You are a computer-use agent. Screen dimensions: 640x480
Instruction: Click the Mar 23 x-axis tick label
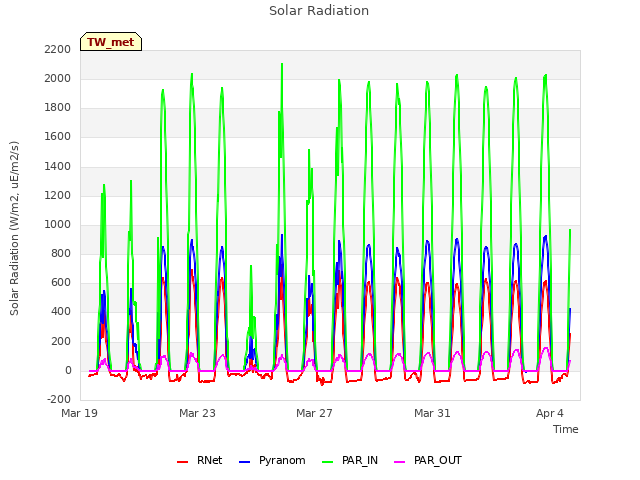point(197,413)
